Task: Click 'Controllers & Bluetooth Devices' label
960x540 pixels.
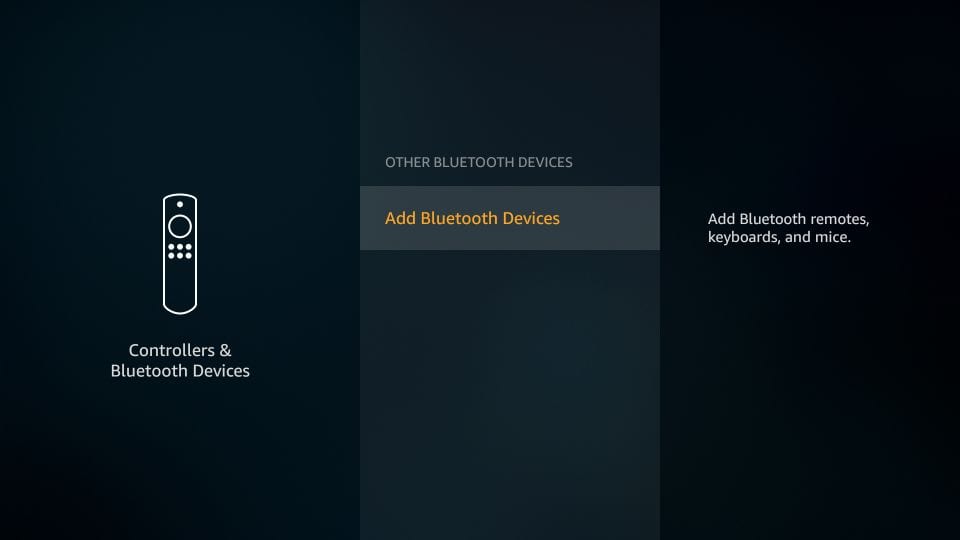Action: tap(180, 360)
